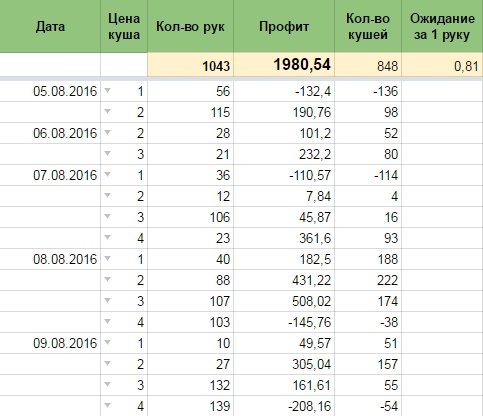The width and height of the screenshot is (483, 416).
Task: Open price dropdown in row with profit 431,22
Action: [x=107, y=279]
